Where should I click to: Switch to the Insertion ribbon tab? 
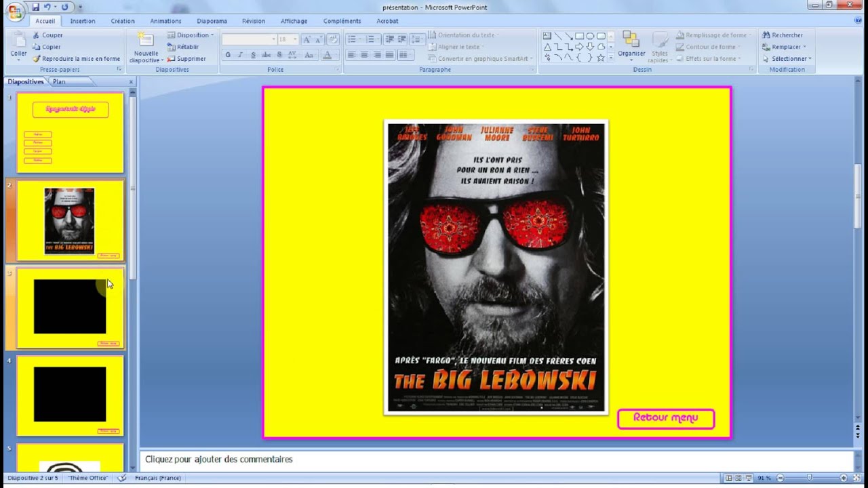coord(83,21)
